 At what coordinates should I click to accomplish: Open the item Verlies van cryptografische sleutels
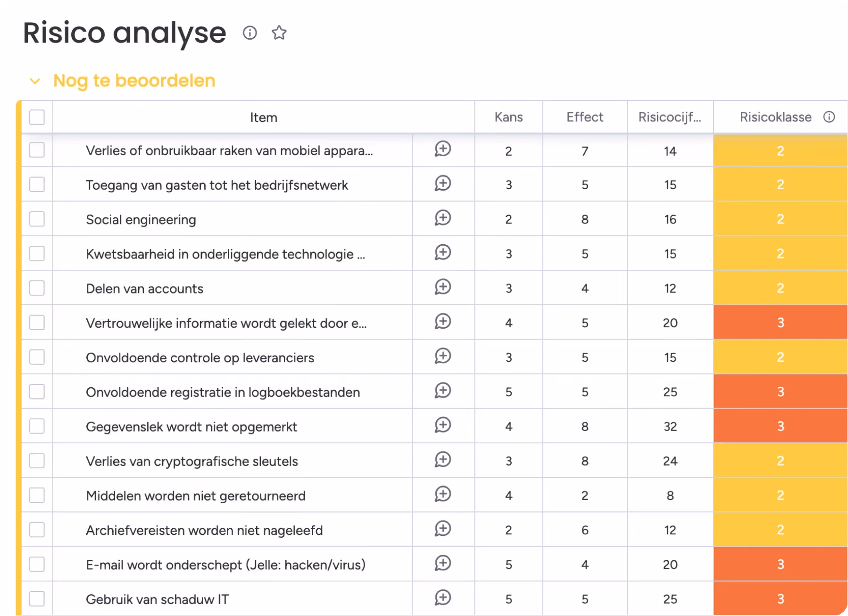(192, 461)
